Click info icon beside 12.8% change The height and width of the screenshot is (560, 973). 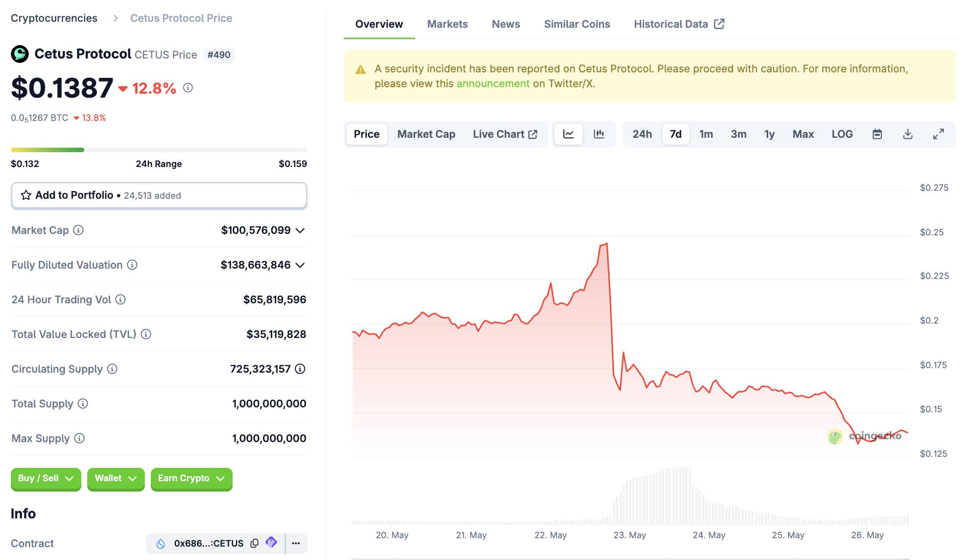188,88
